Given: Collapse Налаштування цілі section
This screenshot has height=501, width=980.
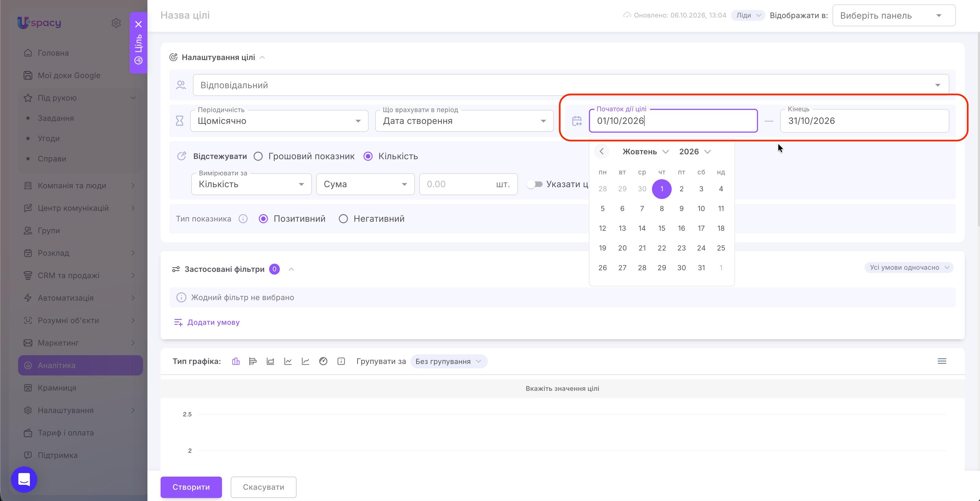Looking at the screenshot, I should [262, 58].
